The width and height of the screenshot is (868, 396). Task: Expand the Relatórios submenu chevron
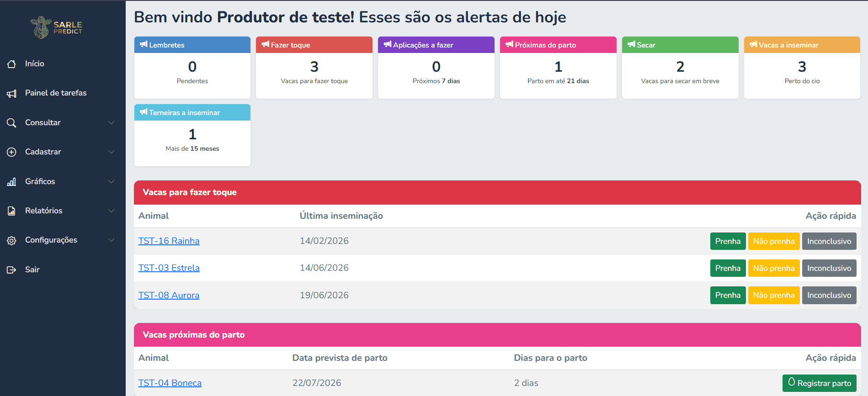(111, 211)
